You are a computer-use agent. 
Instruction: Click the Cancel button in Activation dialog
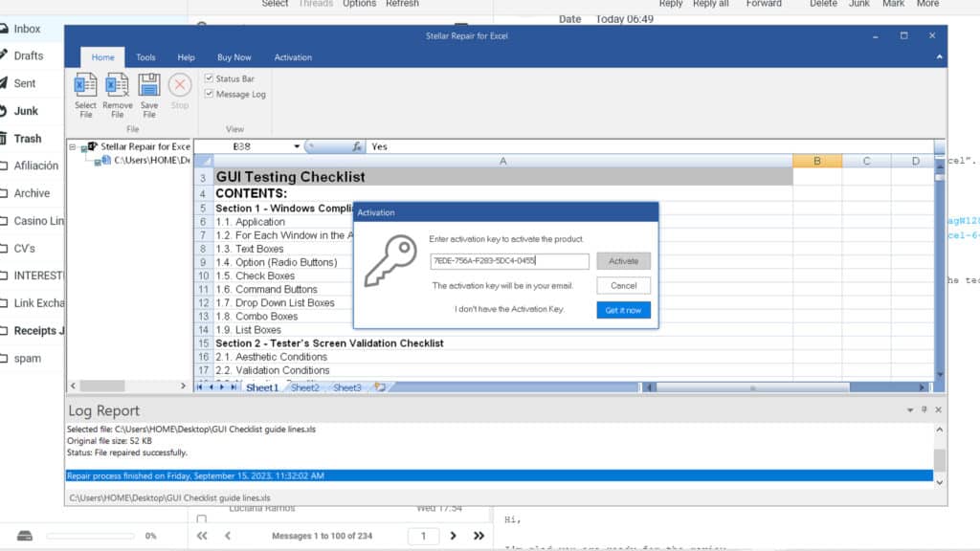click(623, 285)
